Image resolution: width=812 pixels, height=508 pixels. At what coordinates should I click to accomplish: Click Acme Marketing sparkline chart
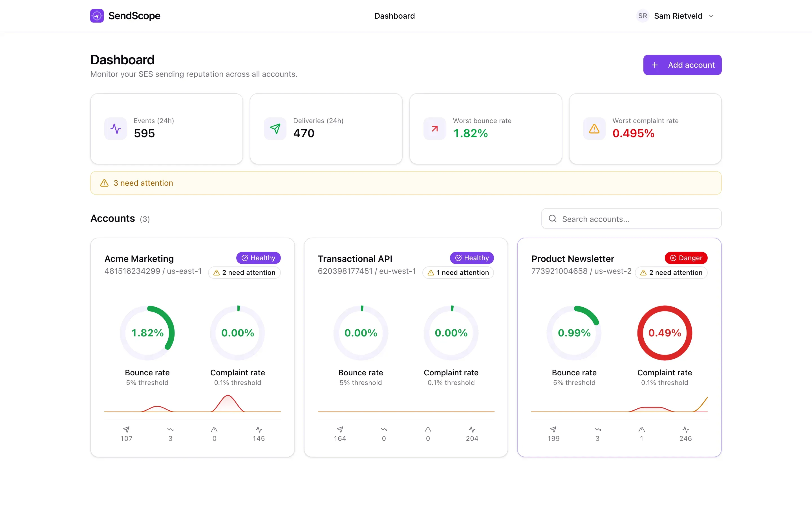pyautogui.click(x=192, y=404)
